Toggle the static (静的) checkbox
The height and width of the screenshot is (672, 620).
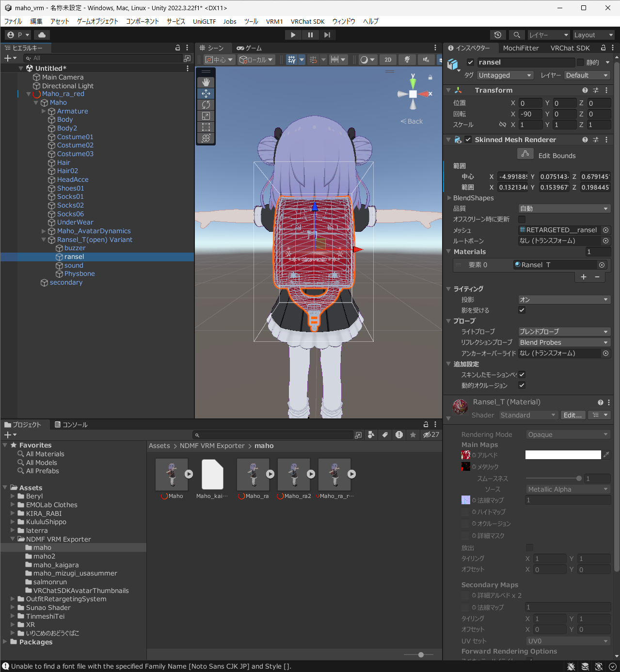coord(580,62)
